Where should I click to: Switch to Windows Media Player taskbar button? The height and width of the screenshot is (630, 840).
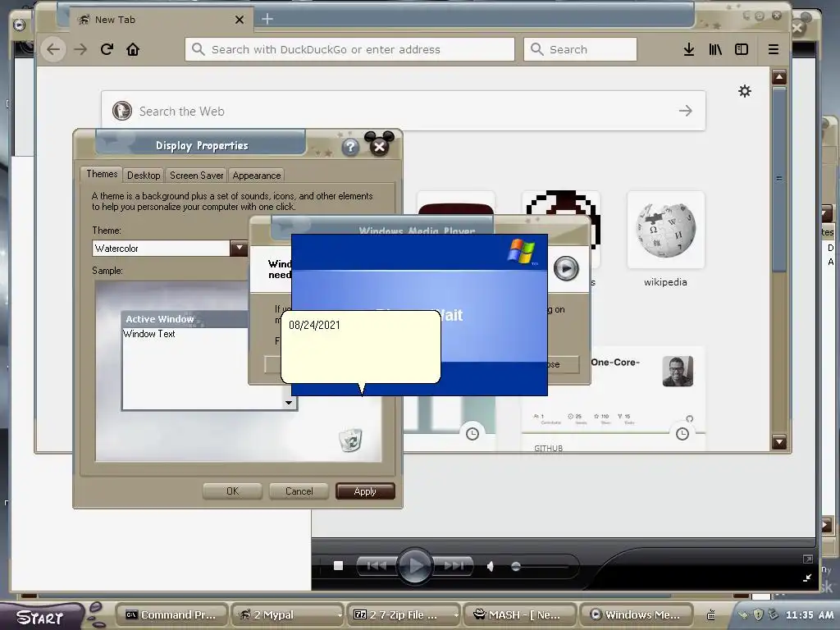(x=637, y=615)
